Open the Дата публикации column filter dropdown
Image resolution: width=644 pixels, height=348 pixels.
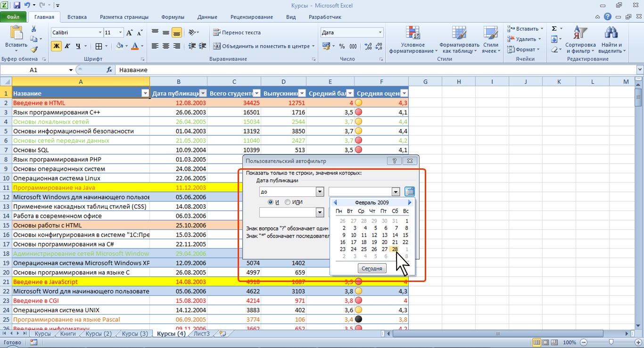pos(203,93)
